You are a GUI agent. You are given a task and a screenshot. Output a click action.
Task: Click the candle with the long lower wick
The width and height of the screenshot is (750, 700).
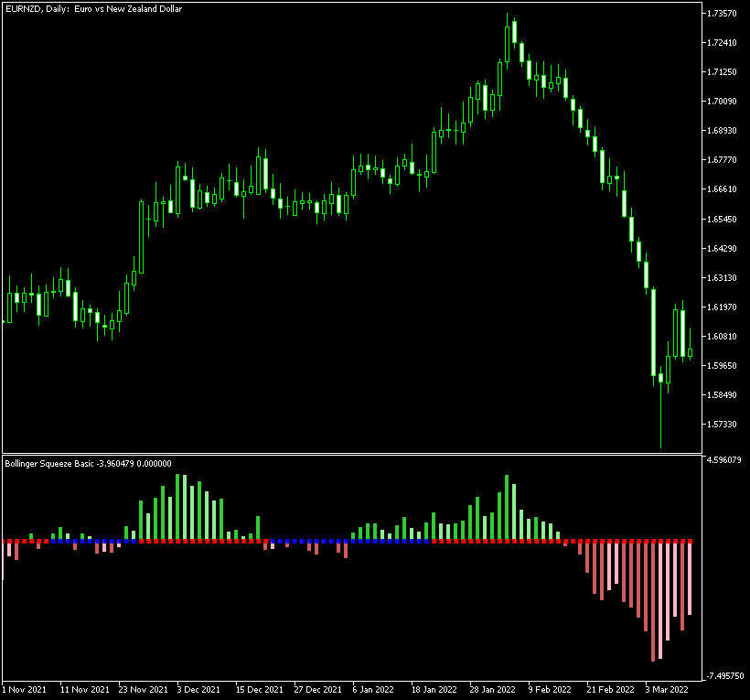pos(660,403)
